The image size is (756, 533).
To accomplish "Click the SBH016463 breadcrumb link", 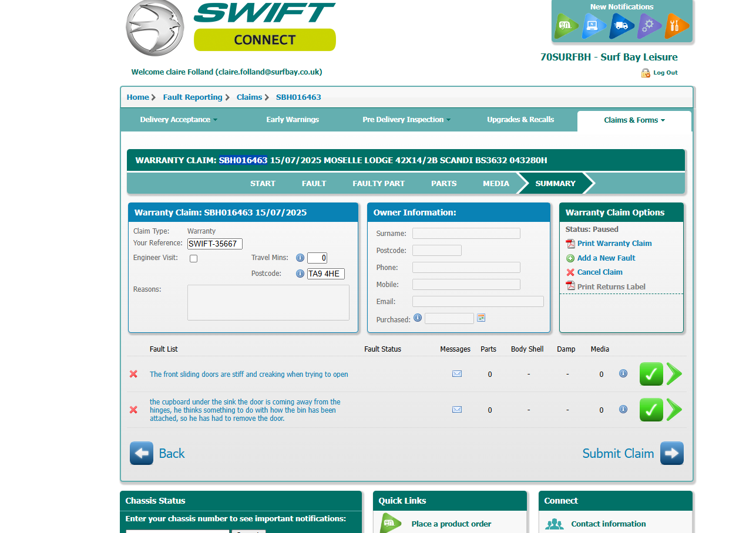I will 298,97.
